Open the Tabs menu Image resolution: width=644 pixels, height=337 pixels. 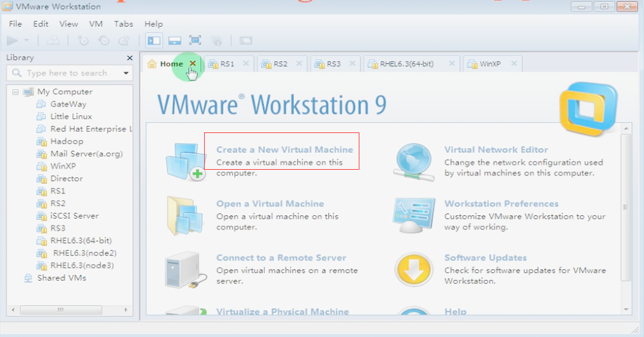click(124, 24)
